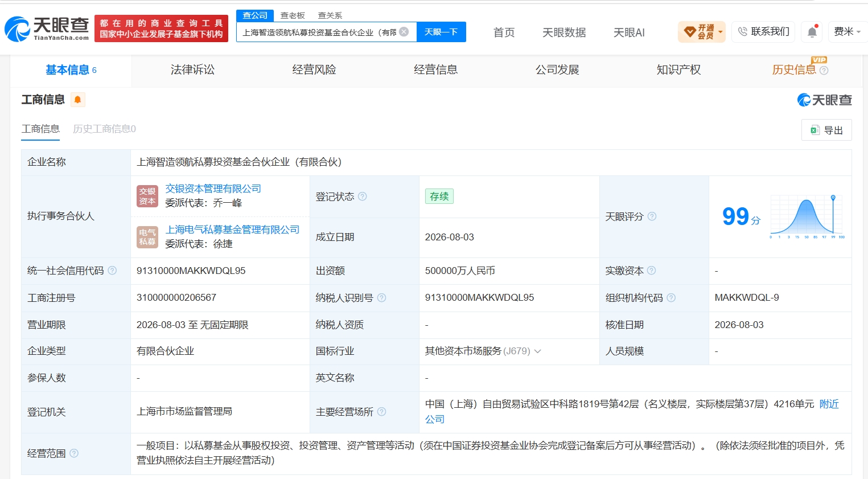
Task: Click the 99分 score value
Action: click(x=741, y=216)
